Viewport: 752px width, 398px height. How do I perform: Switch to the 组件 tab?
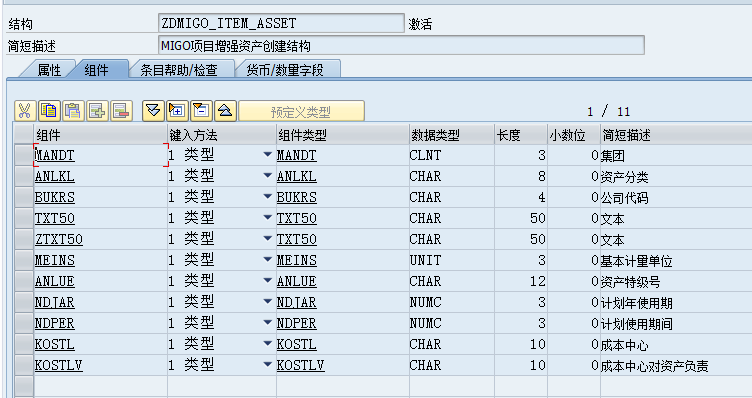[x=96, y=70]
